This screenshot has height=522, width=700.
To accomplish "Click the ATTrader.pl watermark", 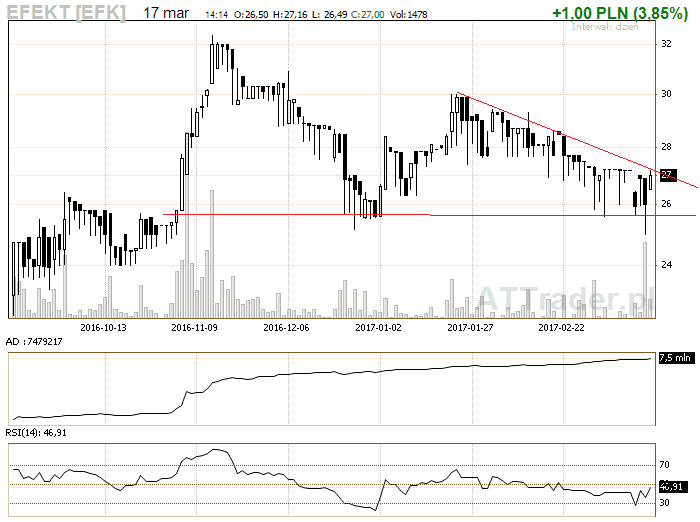I will point(563,297).
